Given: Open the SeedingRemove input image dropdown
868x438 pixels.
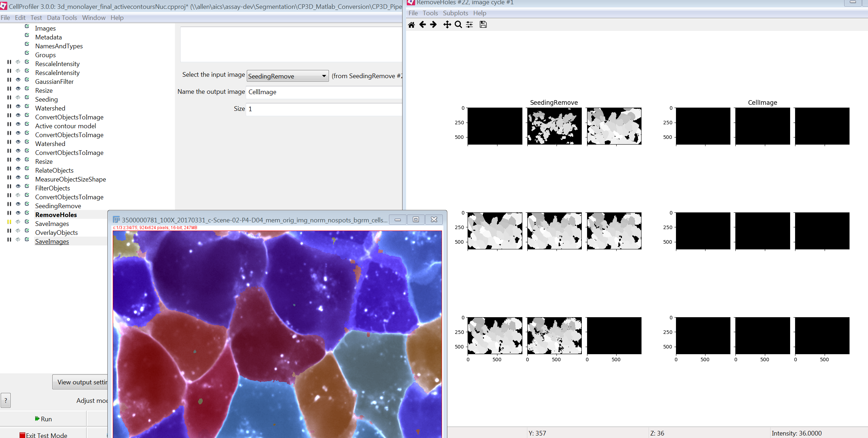Looking at the screenshot, I should 323,76.
